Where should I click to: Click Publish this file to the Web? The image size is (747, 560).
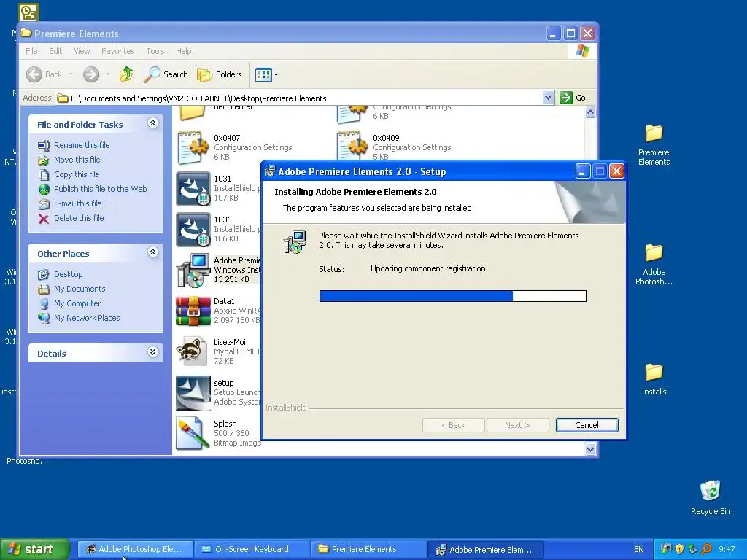point(100,189)
